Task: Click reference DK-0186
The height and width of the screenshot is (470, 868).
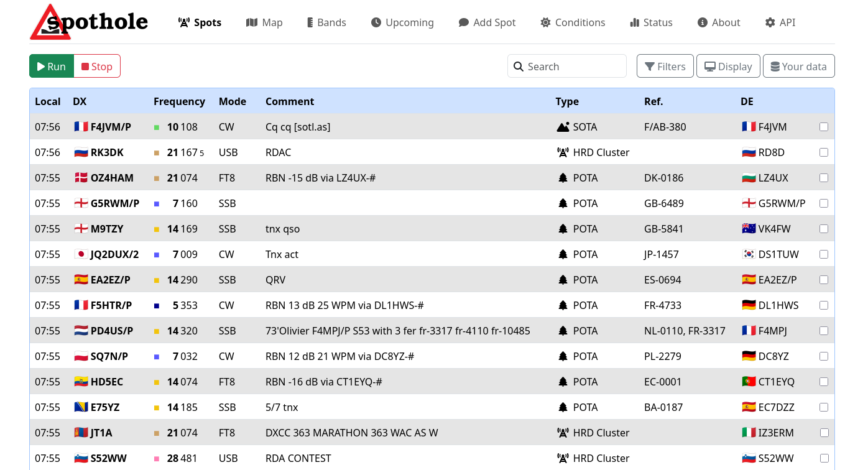Action: pos(664,178)
